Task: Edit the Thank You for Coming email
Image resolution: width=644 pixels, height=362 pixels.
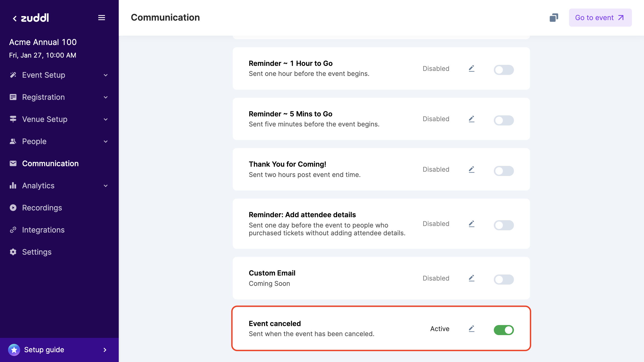Action: point(471,169)
